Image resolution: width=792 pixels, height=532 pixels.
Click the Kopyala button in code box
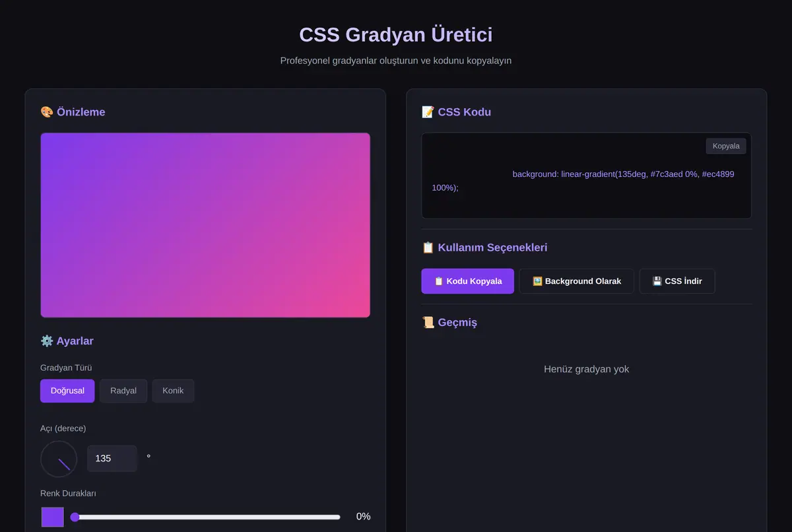coord(726,146)
